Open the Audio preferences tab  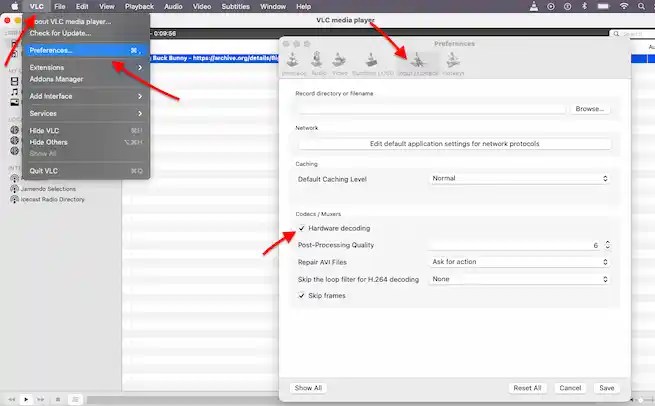click(318, 64)
